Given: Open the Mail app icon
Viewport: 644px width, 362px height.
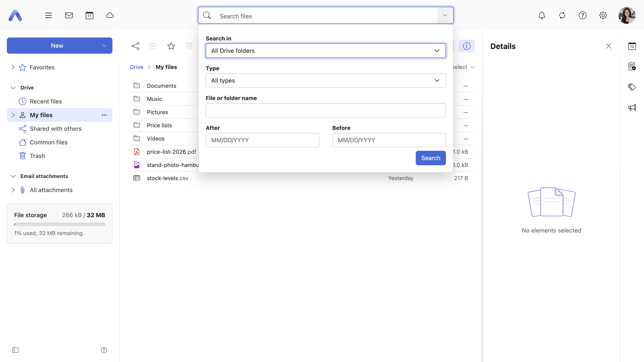Looking at the screenshot, I should tap(69, 16).
